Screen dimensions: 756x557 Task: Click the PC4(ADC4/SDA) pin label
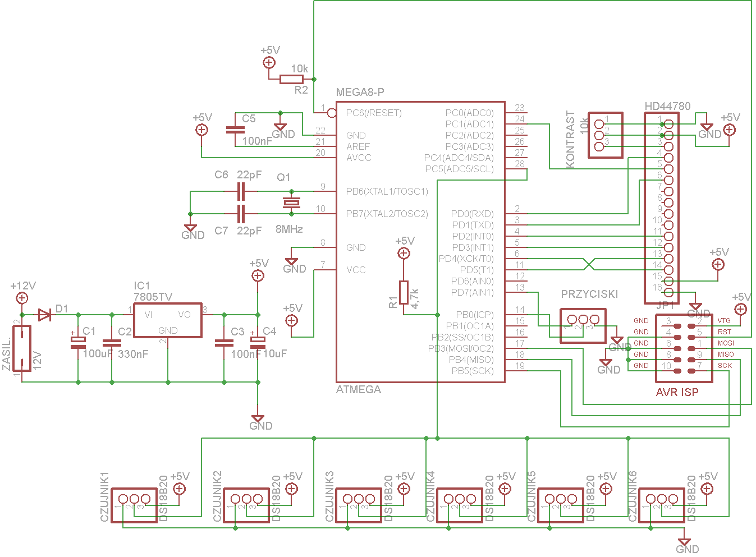459,158
